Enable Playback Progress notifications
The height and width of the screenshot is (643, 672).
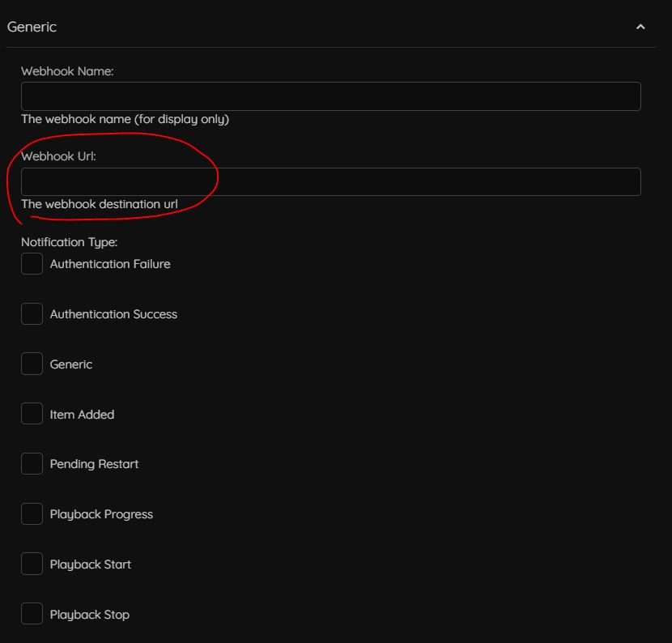[x=32, y=513]
